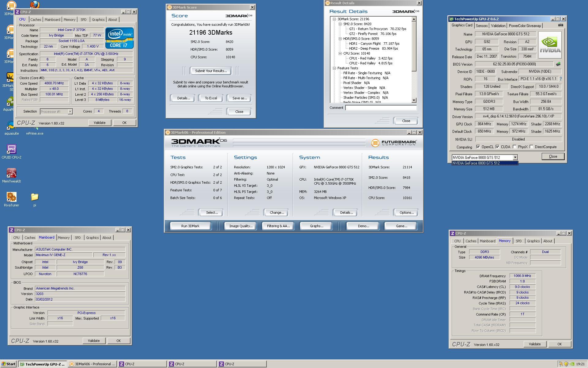Click the To Excel button
This screenshot has width=588, height=368.
coord(211,98)
